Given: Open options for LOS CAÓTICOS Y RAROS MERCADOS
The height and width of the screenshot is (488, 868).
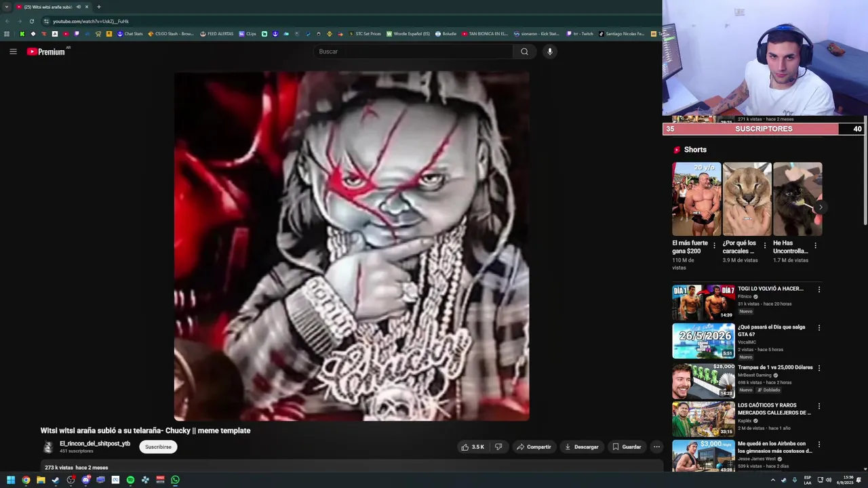Looking at the screenshot, I should pos(818,406).
